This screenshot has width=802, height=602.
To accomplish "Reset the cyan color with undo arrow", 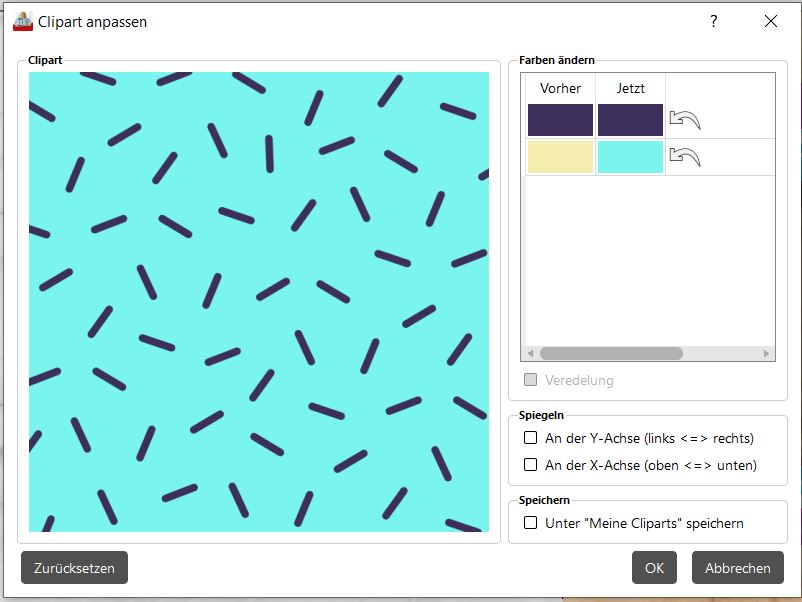I will pos(684,157).
